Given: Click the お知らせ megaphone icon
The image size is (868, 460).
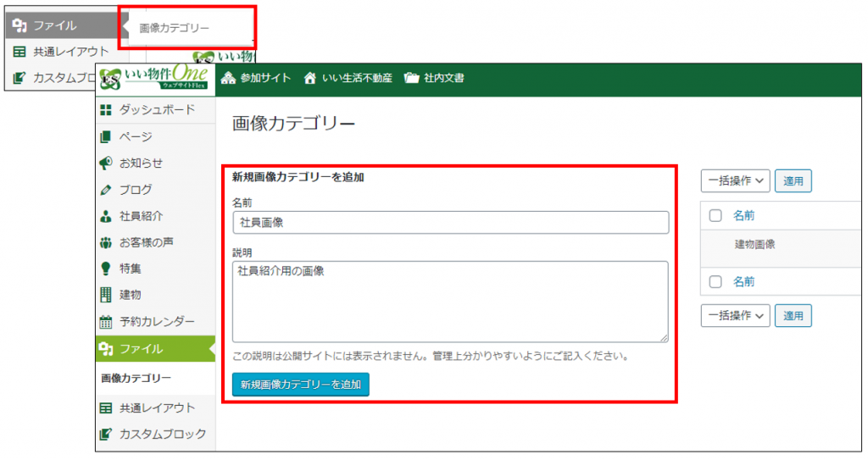Looking at the screenshot, I should pos(106,163).
